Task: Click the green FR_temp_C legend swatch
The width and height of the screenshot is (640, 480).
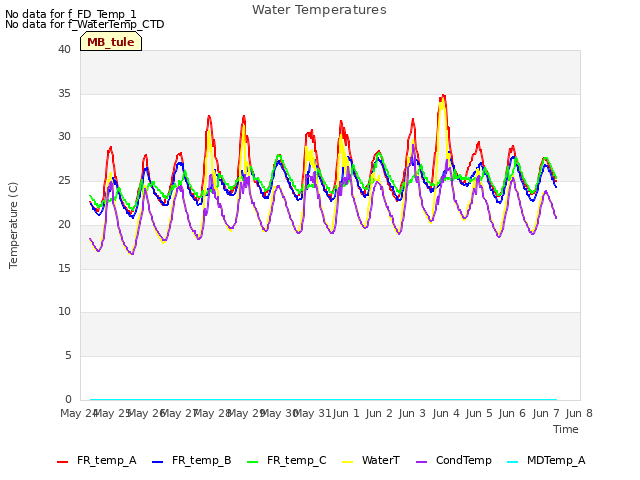Action: [x=253, y=462]
